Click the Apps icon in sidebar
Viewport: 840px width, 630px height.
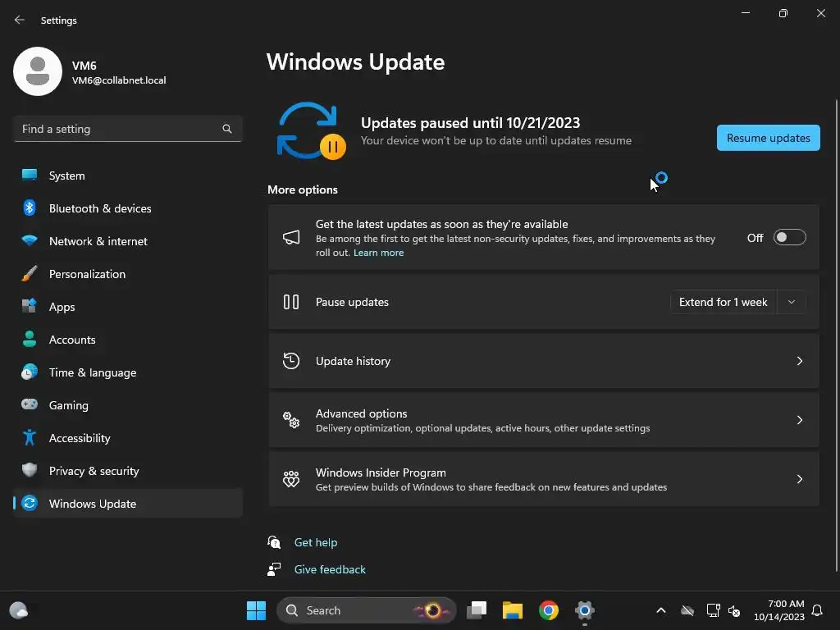coord(30,307)
